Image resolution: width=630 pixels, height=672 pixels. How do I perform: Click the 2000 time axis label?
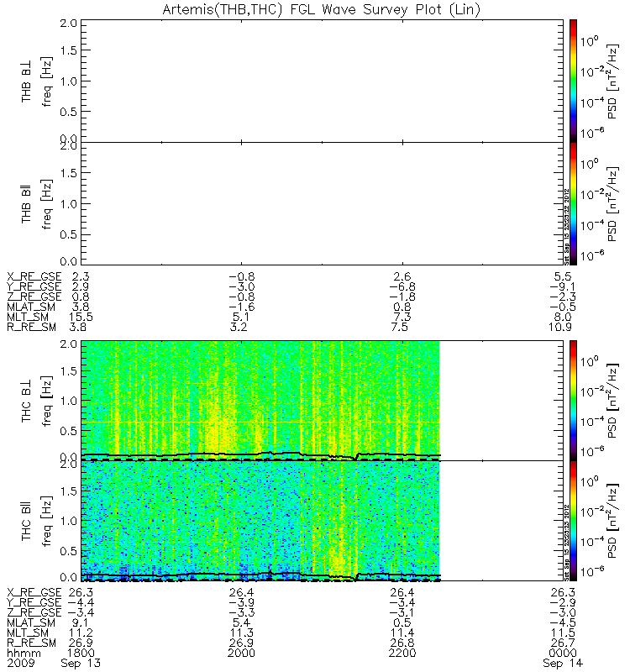242,654
